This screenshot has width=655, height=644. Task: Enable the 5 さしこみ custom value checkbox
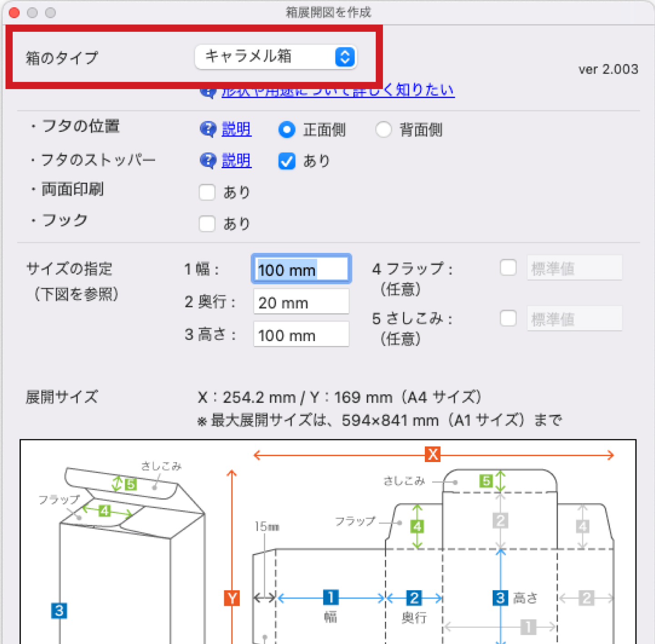(x=508, y=318)
